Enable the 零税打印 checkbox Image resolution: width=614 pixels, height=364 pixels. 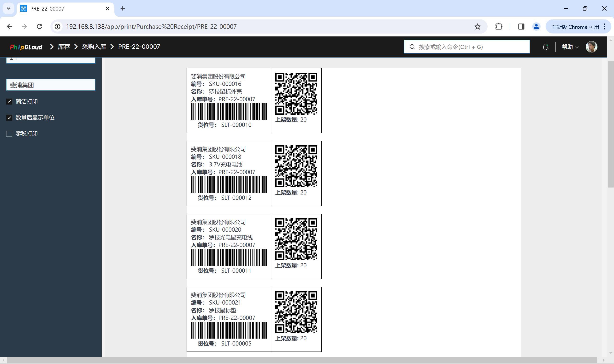pyautogui.click(x=9, y=134)
